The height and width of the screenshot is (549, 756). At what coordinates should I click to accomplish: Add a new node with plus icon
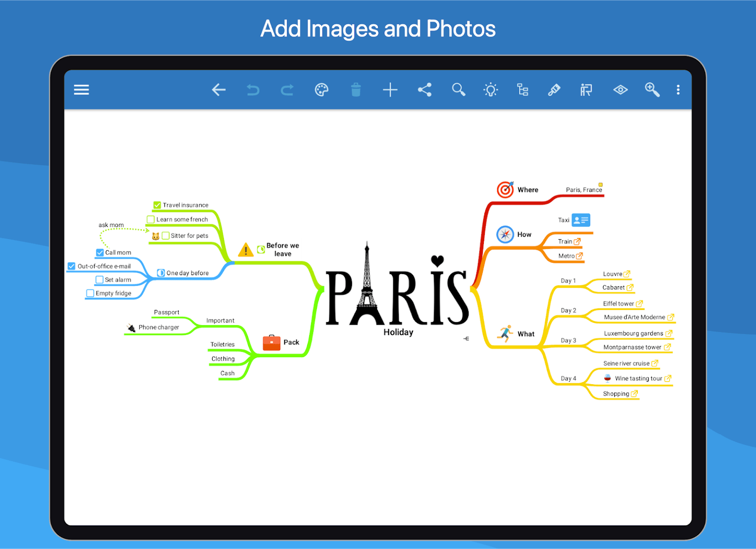(x=390, y=90)
